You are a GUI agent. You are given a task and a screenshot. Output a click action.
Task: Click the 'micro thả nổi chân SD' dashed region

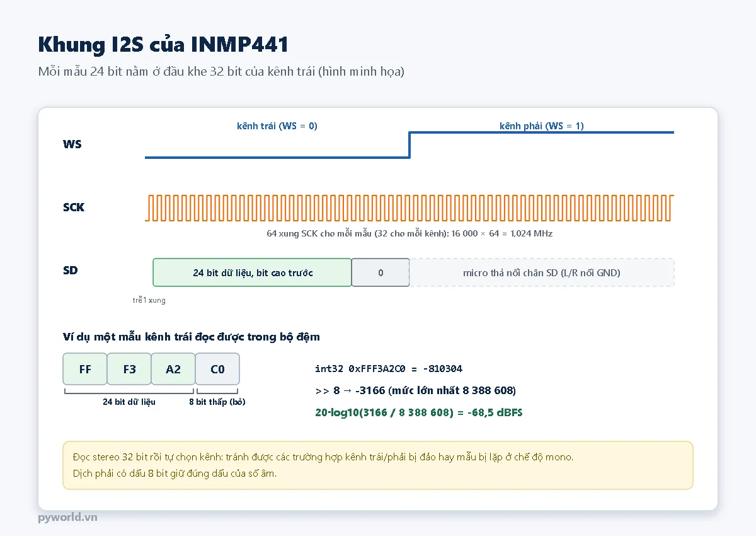point(542,272)
